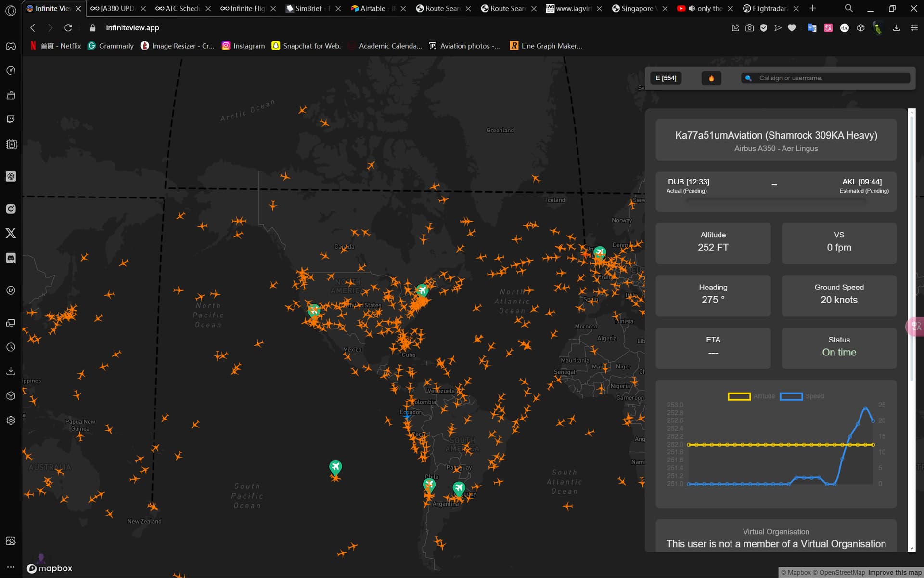Select the green airport marker near Dublin
The image size is (924, 578).
pos(600,252)
